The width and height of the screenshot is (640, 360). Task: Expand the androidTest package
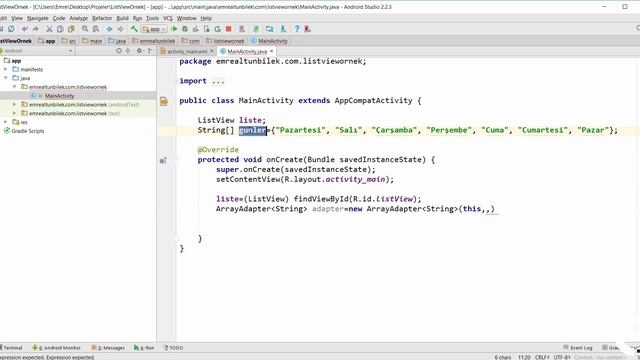tap(15, 104)
